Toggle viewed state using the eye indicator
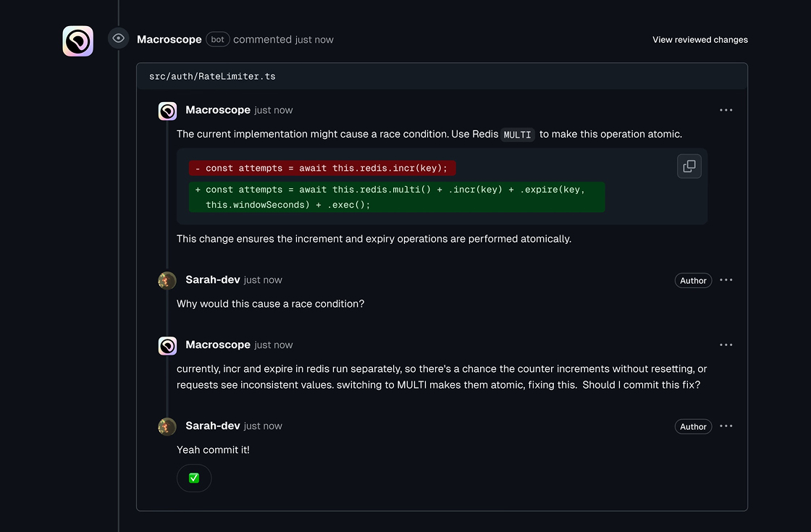Image resolution: width=811 pixels, height=532 pixels. (118, 38)
